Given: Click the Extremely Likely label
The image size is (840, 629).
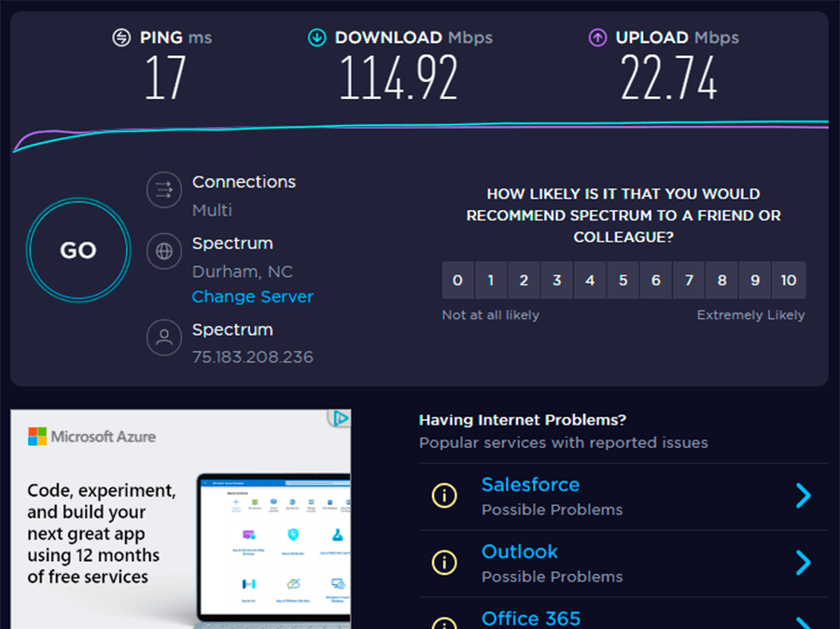Looking at the screenshot, I should pyautogui.click(x=750, y=315).
